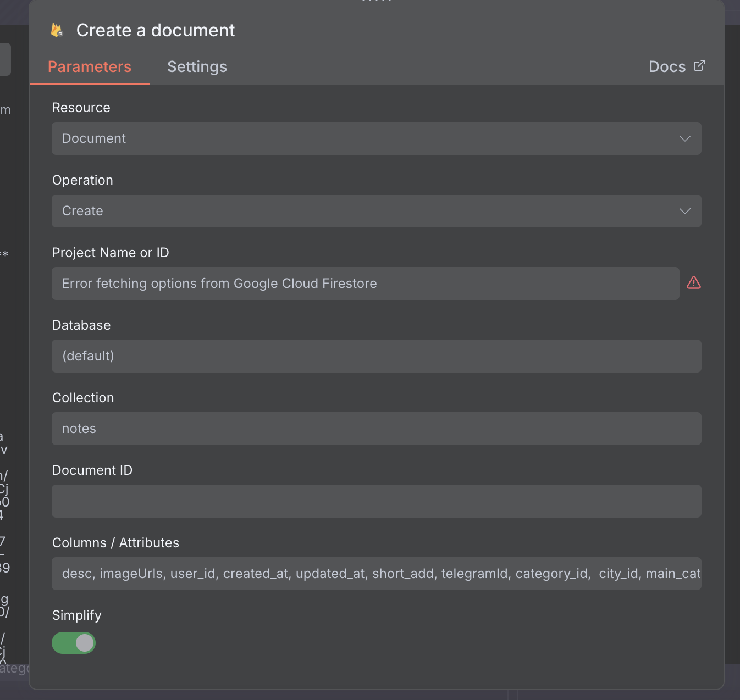Focus the Collection field containing notes
Screen dimensions: 740x700
pyautogui.click(x=376, y=429)
